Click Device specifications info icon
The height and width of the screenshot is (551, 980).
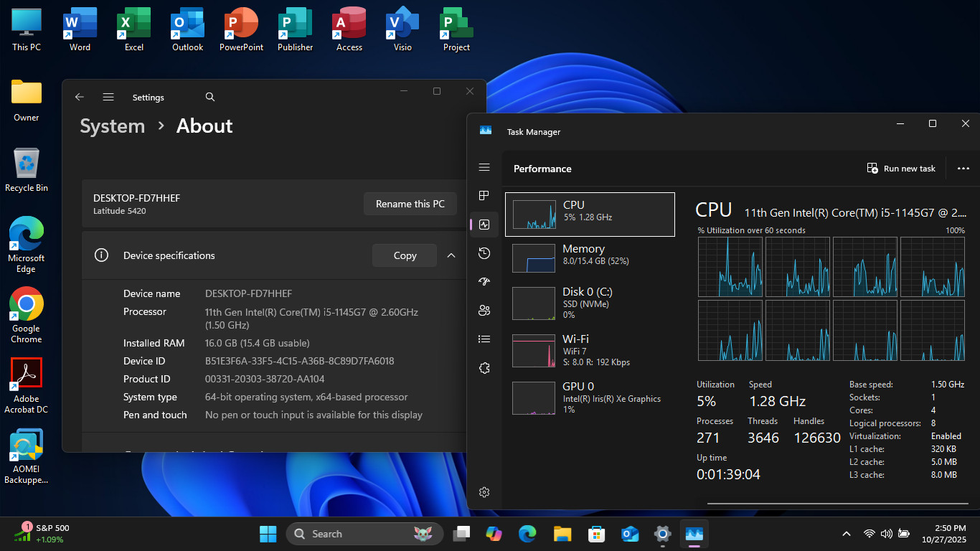tap(101, 255)
